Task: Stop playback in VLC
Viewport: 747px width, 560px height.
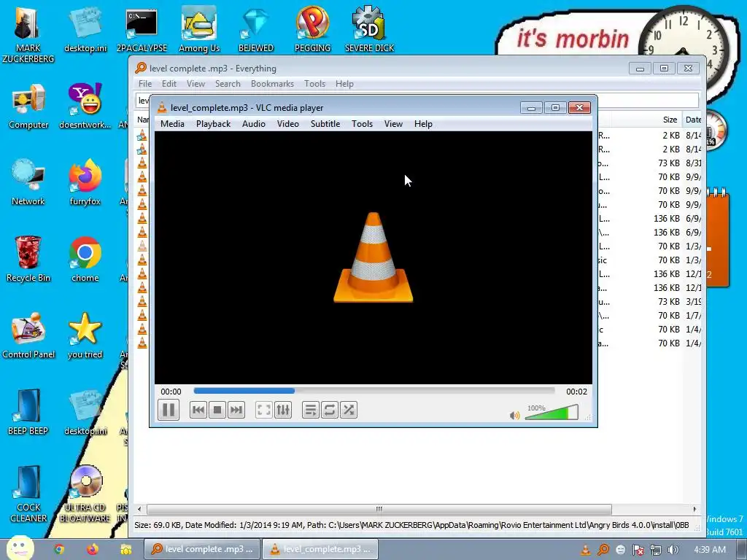Action: coord(217,410)
